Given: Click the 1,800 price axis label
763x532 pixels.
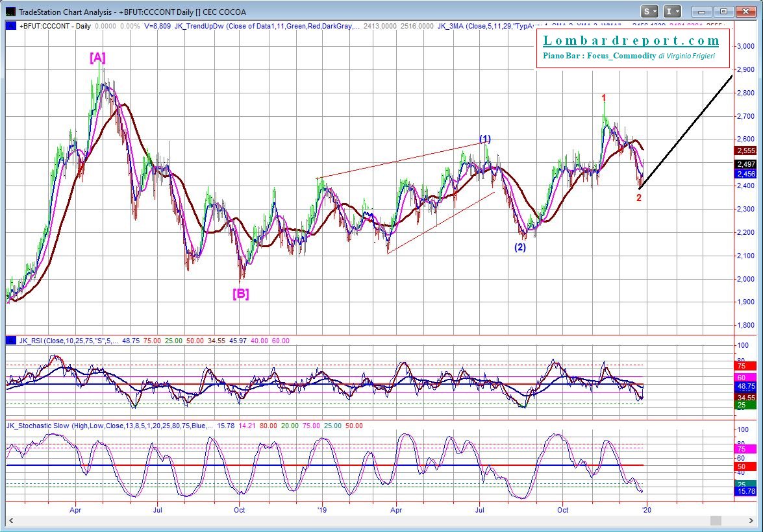Looking at the screenshot, I should coord(745,325).
